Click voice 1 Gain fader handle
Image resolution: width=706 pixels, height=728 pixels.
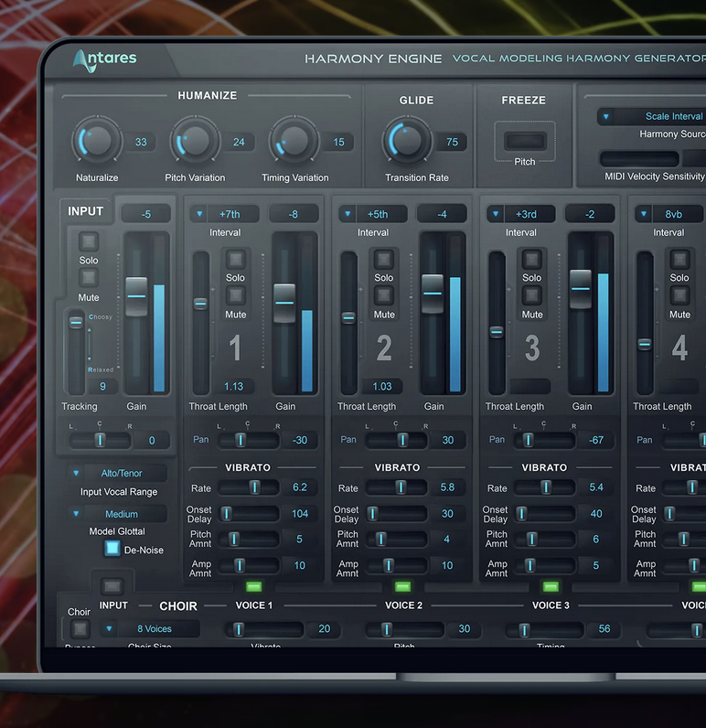click(x=284, y=303)
